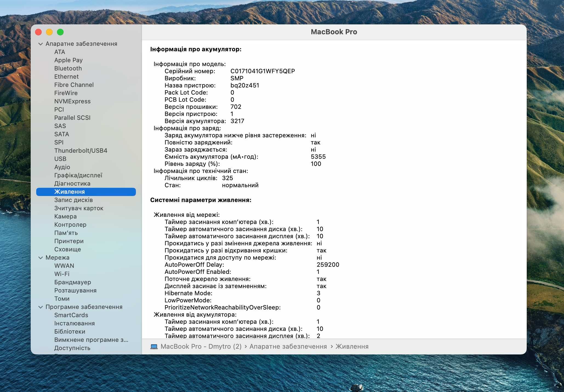Viewport: 564px width, 392px height.
Task: Select Бібліотеки in sidebar
Action: pos(70,332)
